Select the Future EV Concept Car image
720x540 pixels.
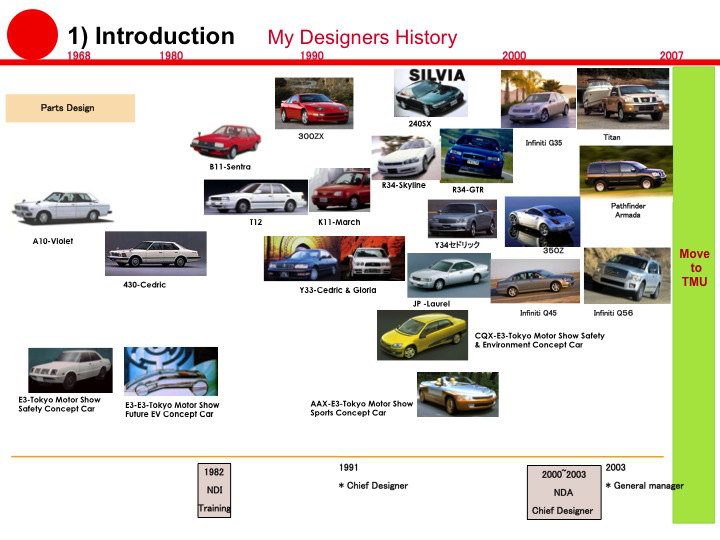pos(171,371)
